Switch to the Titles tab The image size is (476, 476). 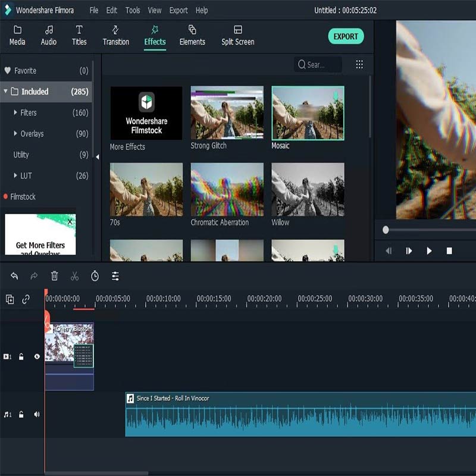tap(79, 36)
